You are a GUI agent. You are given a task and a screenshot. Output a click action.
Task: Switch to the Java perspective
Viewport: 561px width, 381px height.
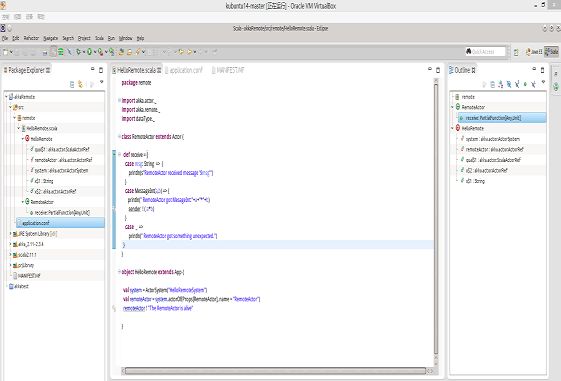pyautogui.click(x=534, y=52)
